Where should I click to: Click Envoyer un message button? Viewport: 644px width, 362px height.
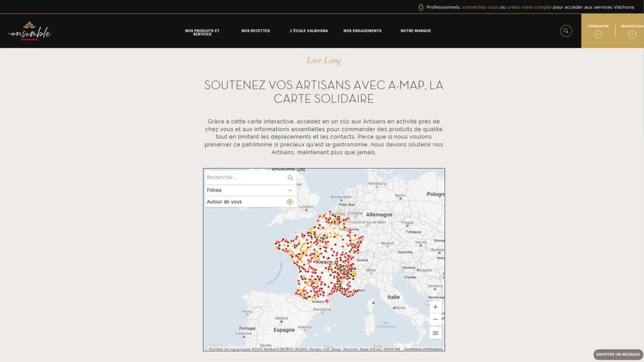coord(618,354)
